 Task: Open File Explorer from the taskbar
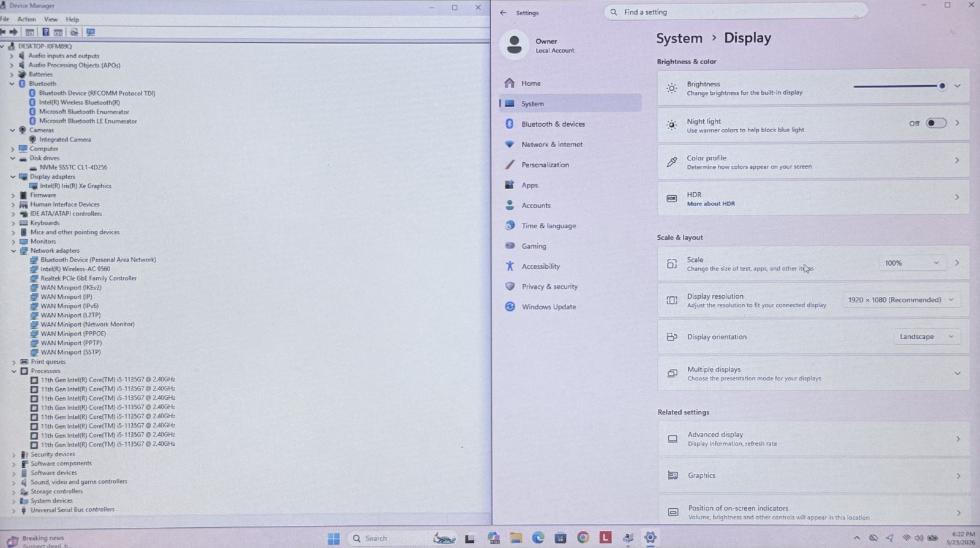[516, 538]
